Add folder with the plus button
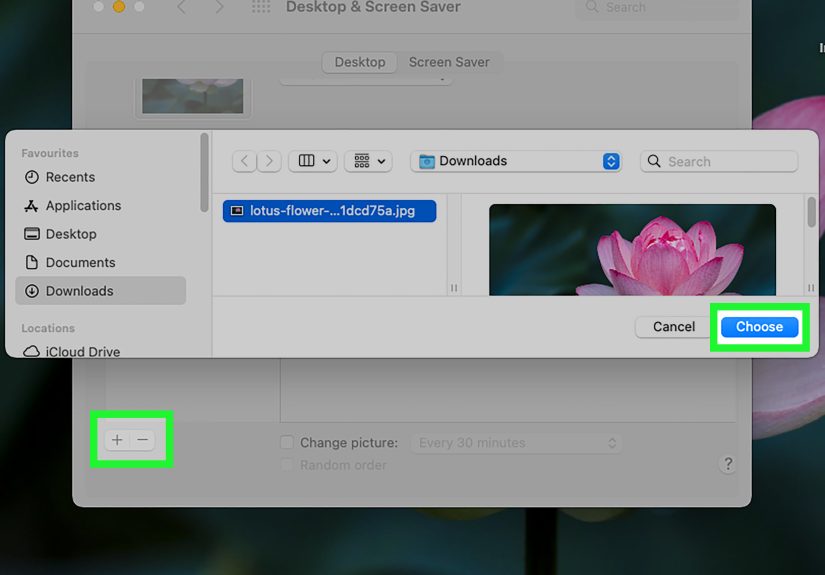 point(117,440)
